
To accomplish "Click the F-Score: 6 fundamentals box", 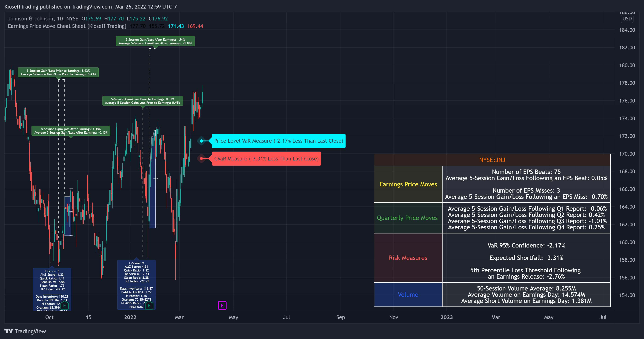I will 52,289.
